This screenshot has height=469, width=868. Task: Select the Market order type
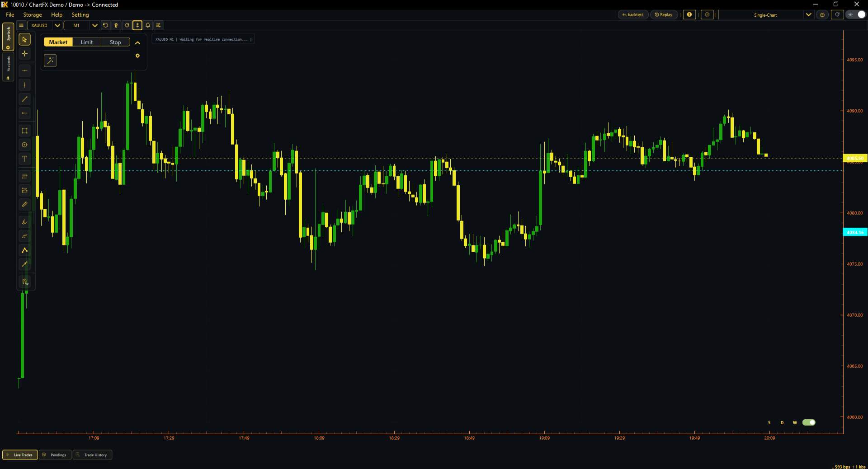58,42
